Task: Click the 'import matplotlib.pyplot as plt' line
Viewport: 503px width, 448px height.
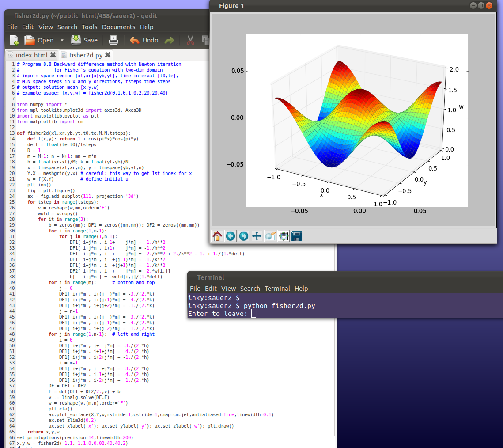Action: [58, 116]
